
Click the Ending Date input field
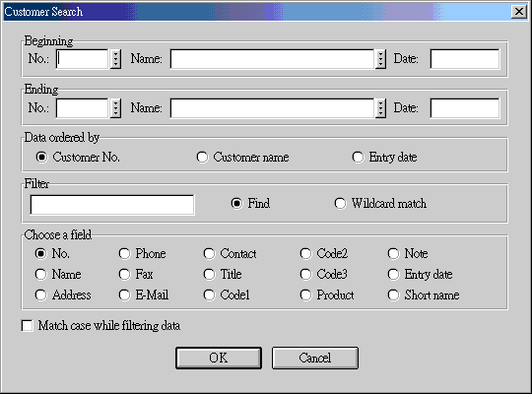click(x=465, y=108)
